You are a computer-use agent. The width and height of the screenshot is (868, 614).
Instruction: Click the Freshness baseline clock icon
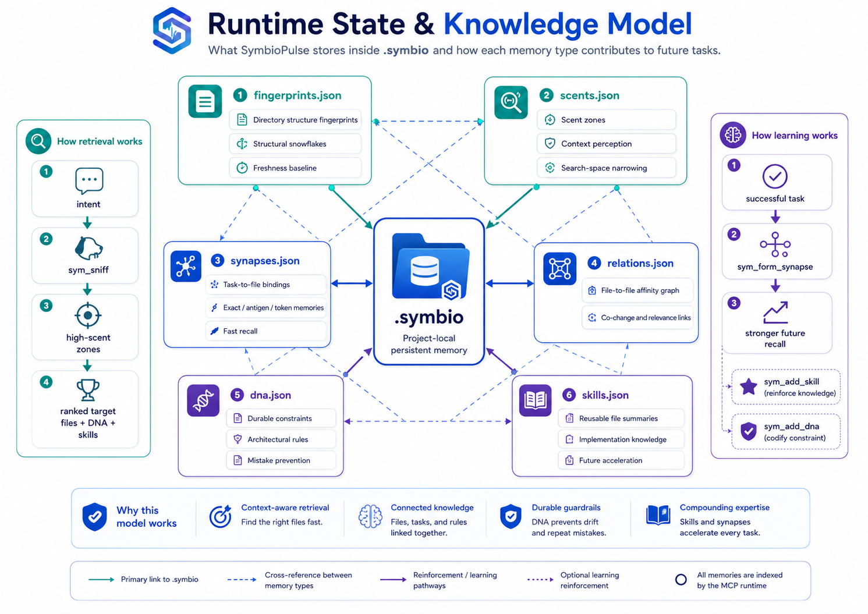[x=242, y=168]
